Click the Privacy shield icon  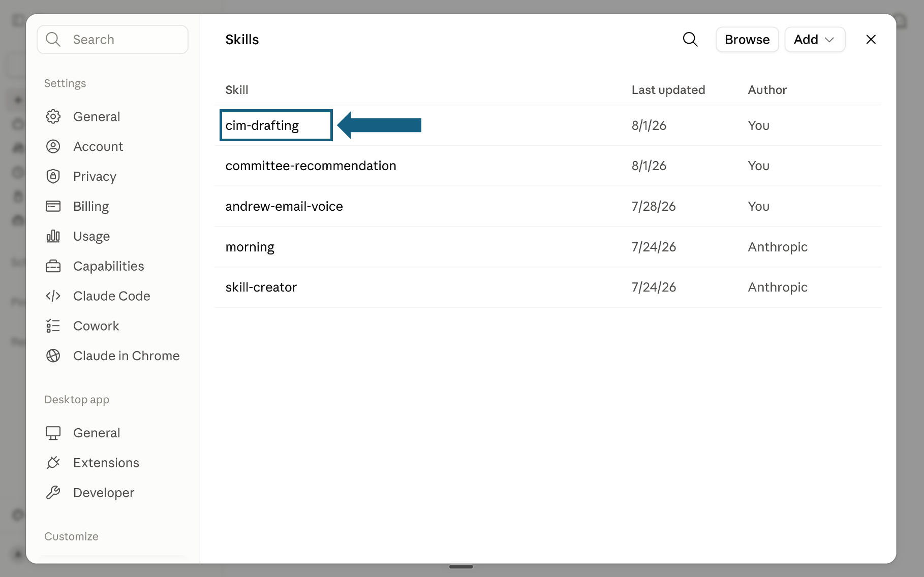[53, 176]
